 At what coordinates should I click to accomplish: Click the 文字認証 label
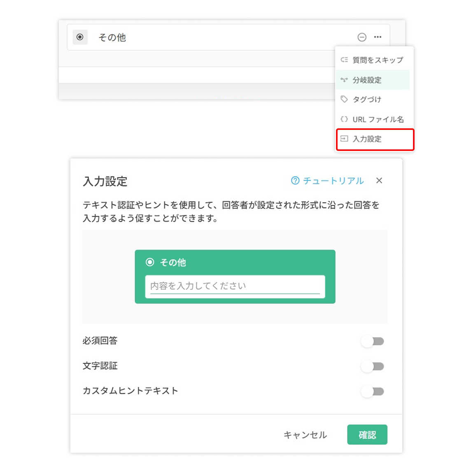pyautogui.click(x=100, y=366)
